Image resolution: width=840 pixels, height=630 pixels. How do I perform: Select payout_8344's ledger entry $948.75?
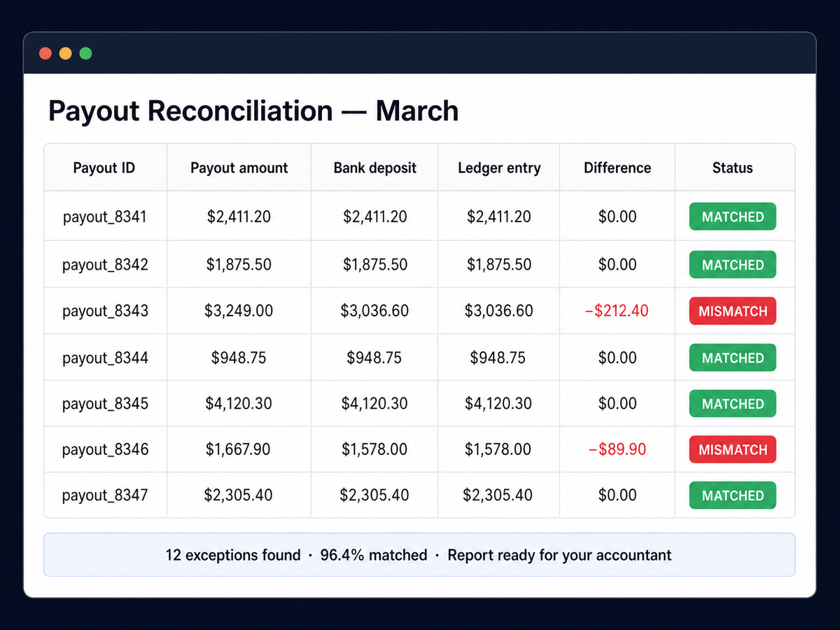(498, 358)
